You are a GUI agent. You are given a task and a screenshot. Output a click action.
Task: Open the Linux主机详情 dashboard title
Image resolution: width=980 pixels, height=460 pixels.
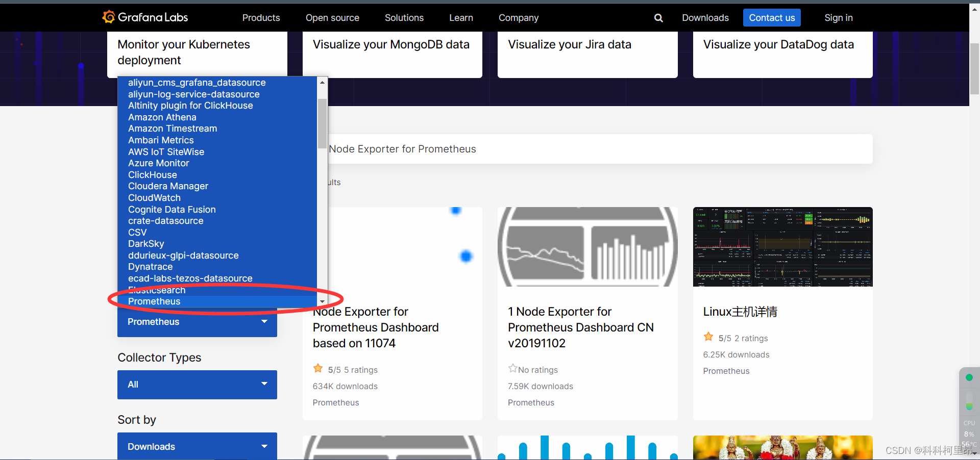(x=740, y=312)
